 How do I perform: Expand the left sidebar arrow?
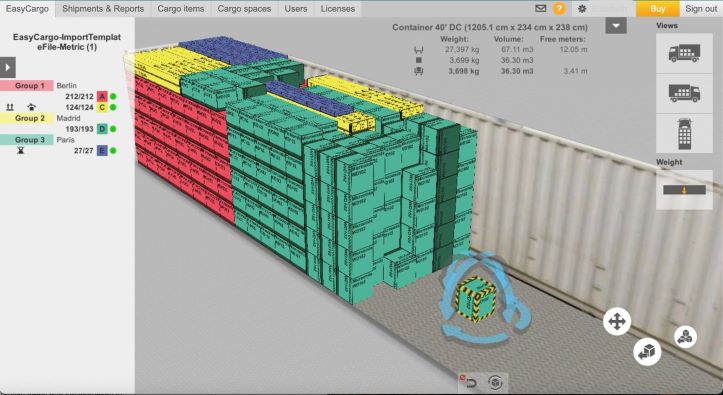[x=8, y=67]
